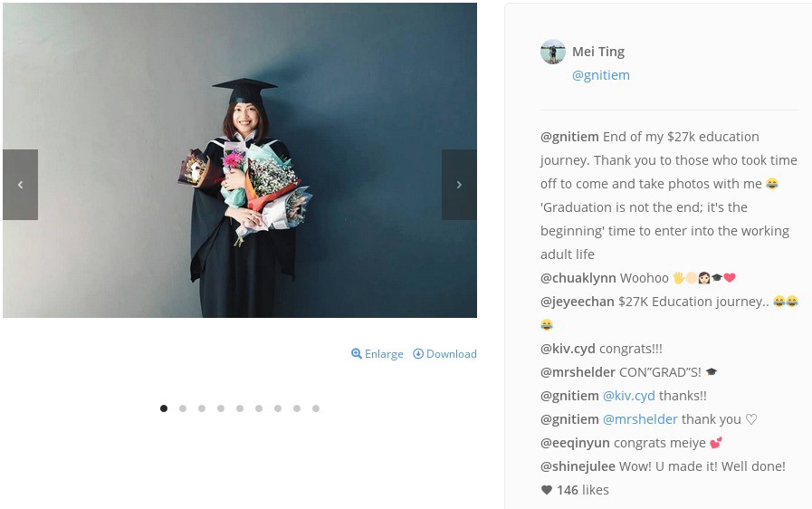The width and height of the screenshot is (812, 509).
Task: Jump to the last carousel dot
Action: pos(316,408)
